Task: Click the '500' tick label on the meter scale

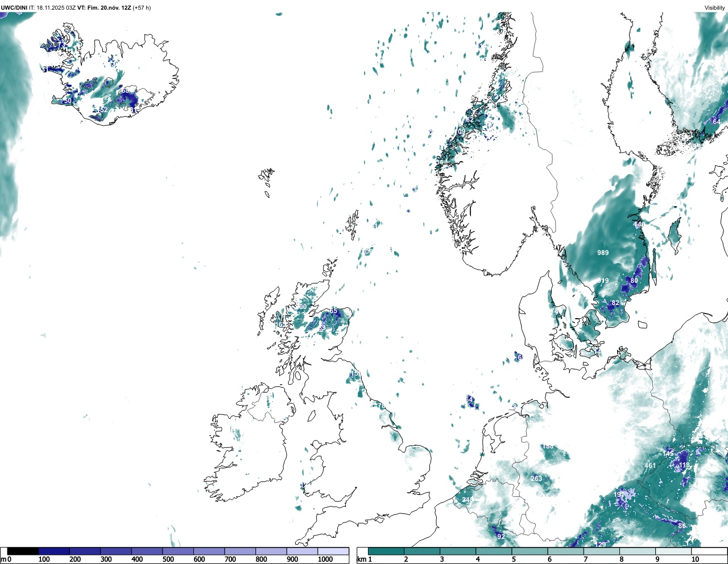Action: click(x=168, y=559)
